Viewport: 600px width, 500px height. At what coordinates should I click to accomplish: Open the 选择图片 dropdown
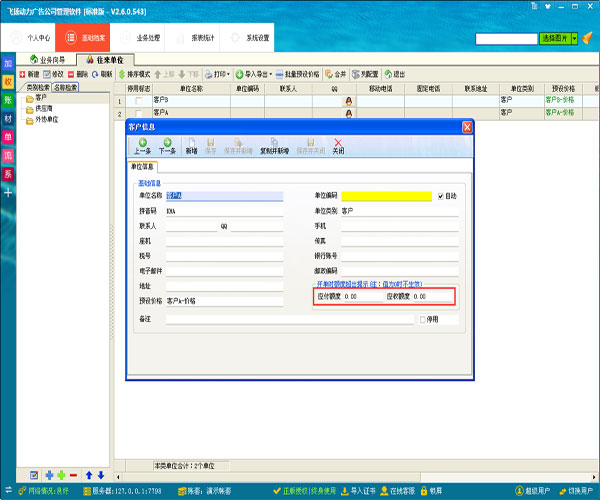coord(557,38)
